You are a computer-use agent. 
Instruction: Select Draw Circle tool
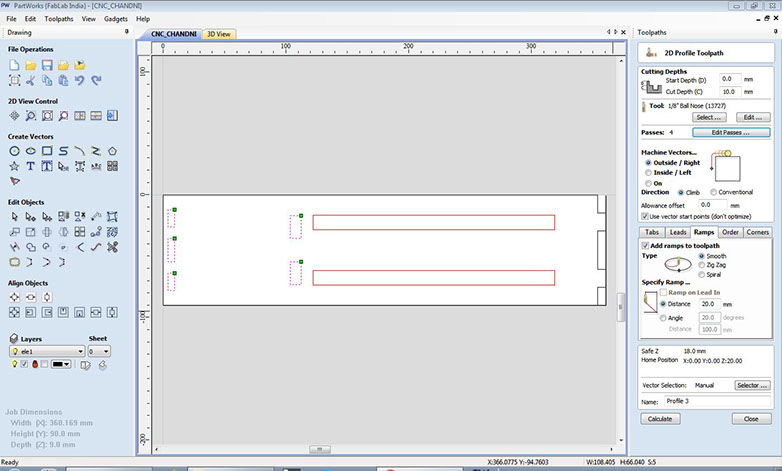14,151
